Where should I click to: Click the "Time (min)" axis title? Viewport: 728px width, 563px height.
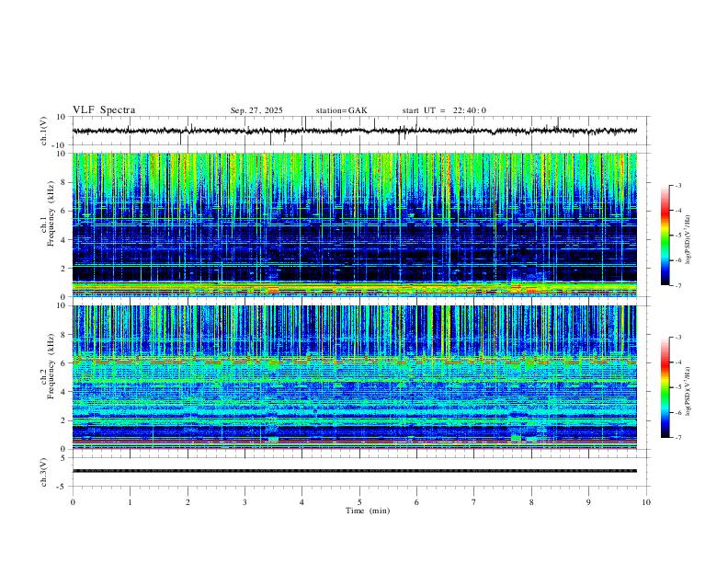coord(368,511)
